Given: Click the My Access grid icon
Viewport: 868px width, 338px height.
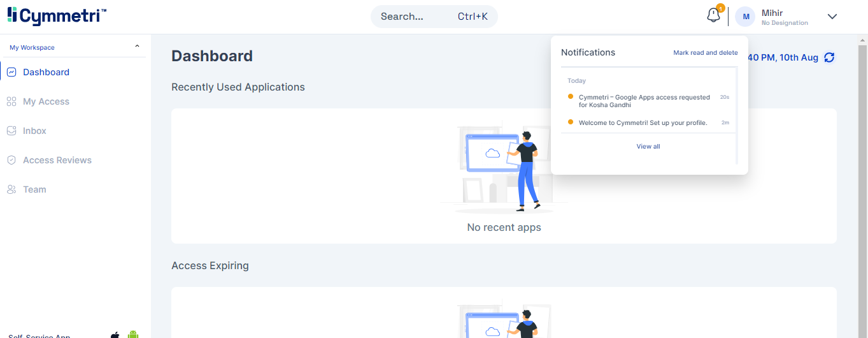Looking at the screenshot, I should [x=11, y=101].
